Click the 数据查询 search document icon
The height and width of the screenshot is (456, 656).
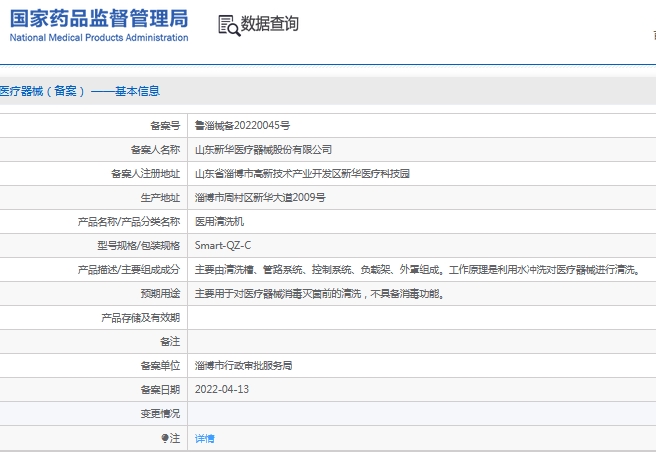(229, 26)
